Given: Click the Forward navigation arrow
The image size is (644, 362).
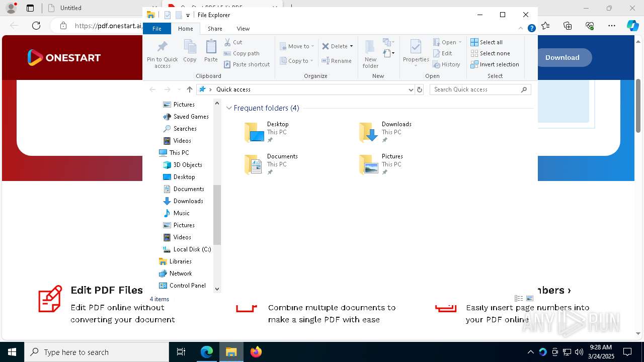Looking at the screenshot, I should click(x=167, y=89).
